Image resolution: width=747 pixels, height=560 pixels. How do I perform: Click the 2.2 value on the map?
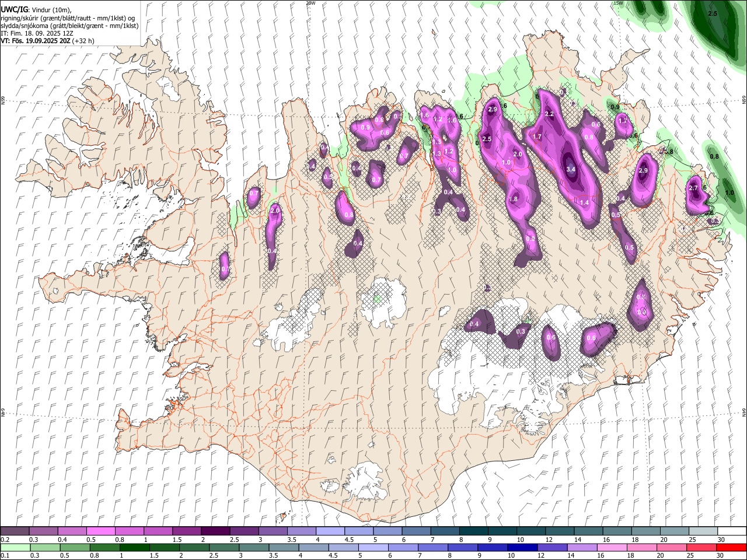(549, 114)
